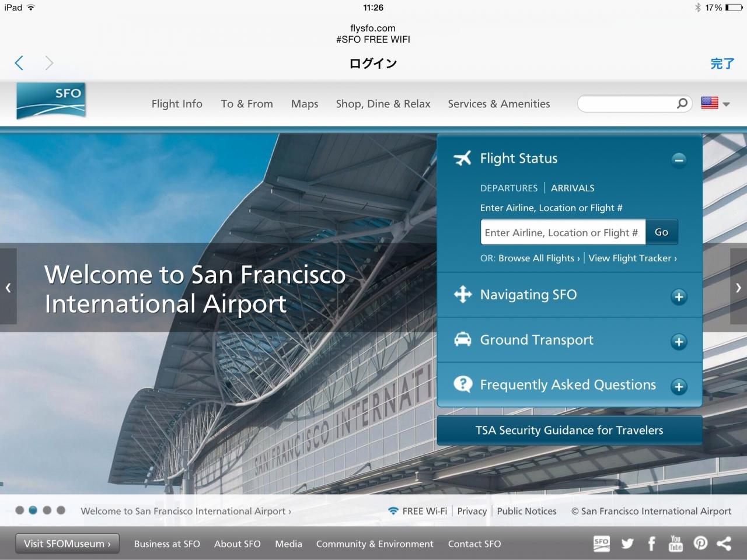
Task: Tap 完了 to close the login page
Action: [x=722, y=64]
